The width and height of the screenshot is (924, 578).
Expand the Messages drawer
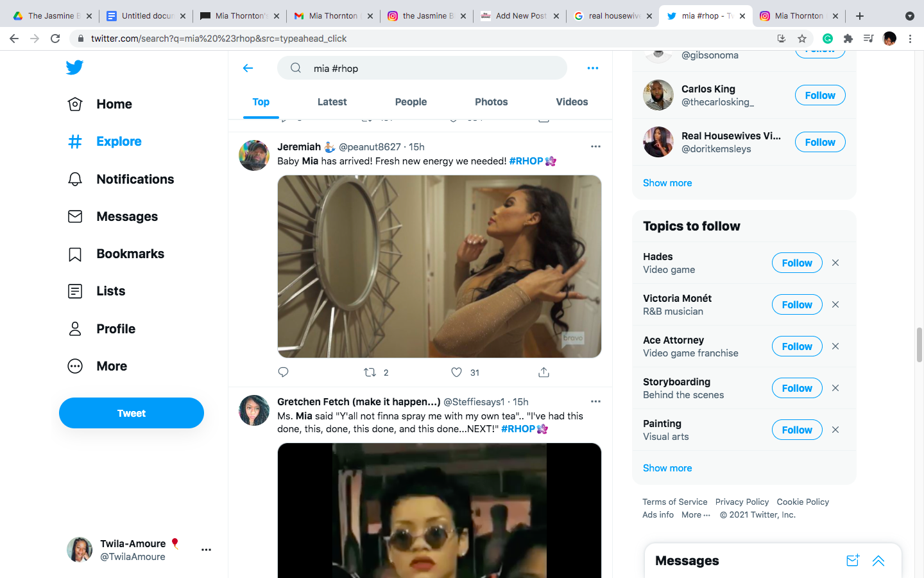[878, 561]
